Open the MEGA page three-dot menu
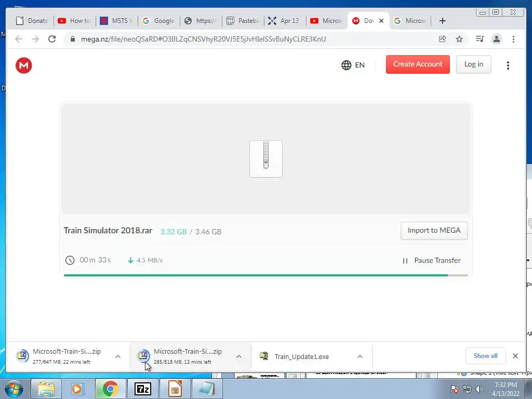The image size is (532, 399). coord(508,65)
